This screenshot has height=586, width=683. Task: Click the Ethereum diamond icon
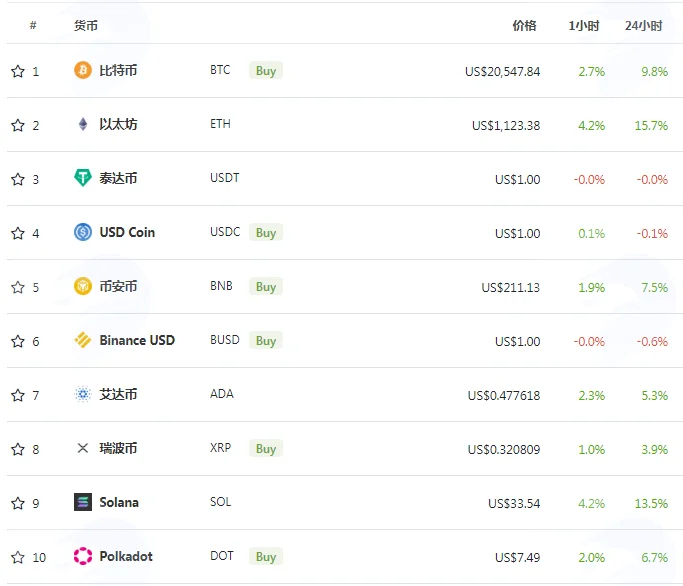pyautogui.click(x=83, y=124)
